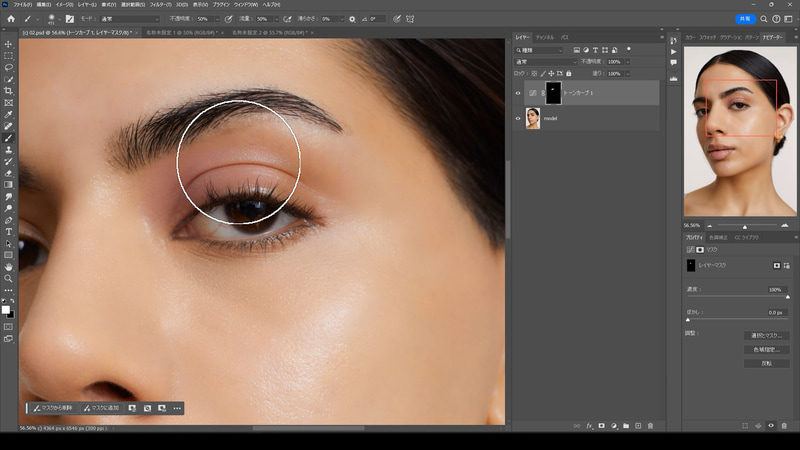
Task: Select the Move tool in the toolbar
Action: coord(9,44)
